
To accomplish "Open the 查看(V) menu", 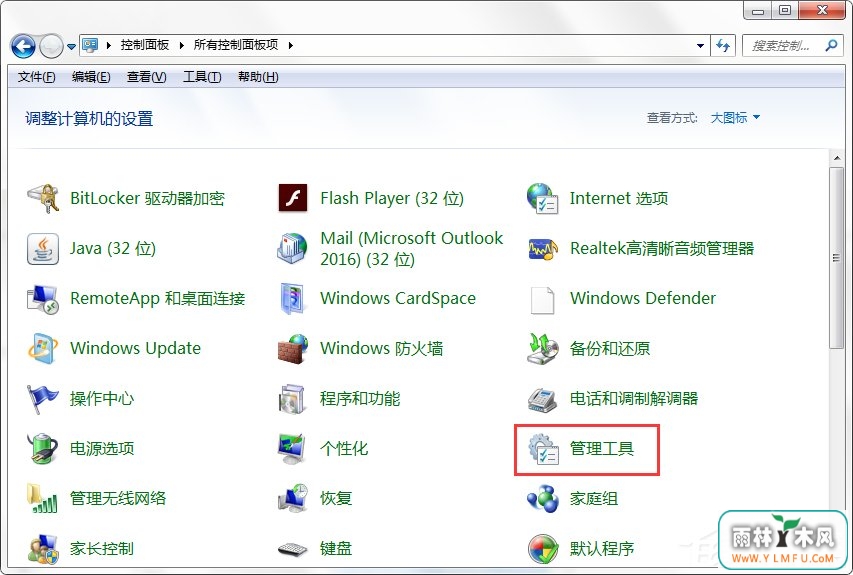I will [146, 77].
